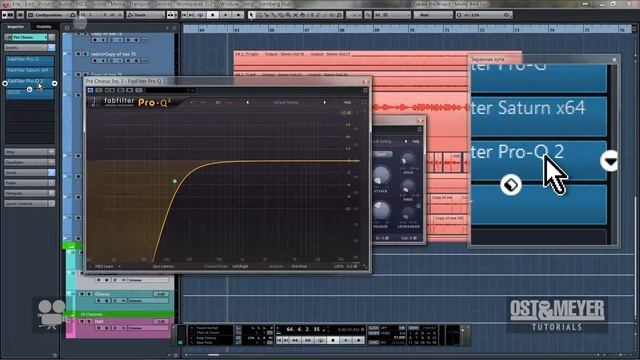Select the Mute X tool

[295, 15]
